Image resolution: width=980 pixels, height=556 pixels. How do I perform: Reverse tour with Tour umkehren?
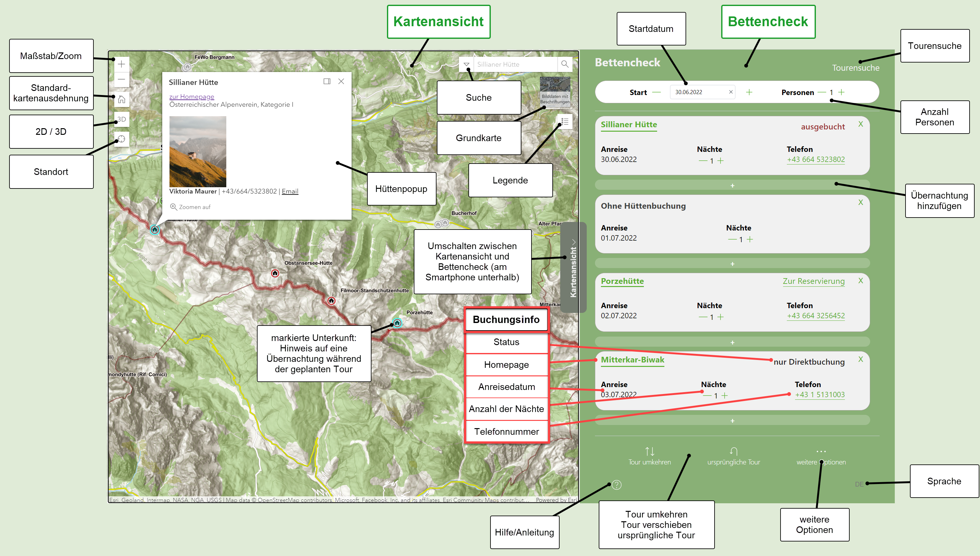[x=650, y=456]
